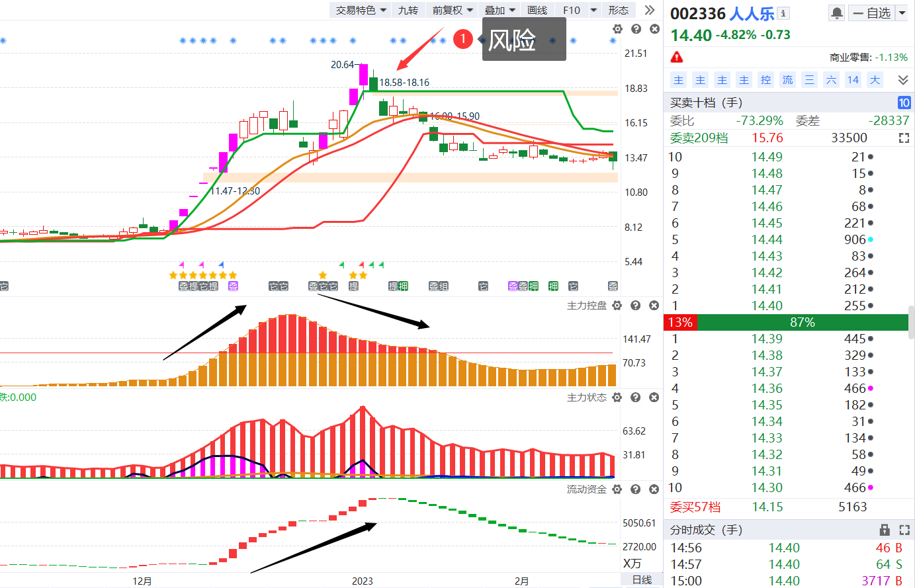Expand the 委卖209档 order list fullscreen icon
915x588 pixels.
(x=904, y=138)
